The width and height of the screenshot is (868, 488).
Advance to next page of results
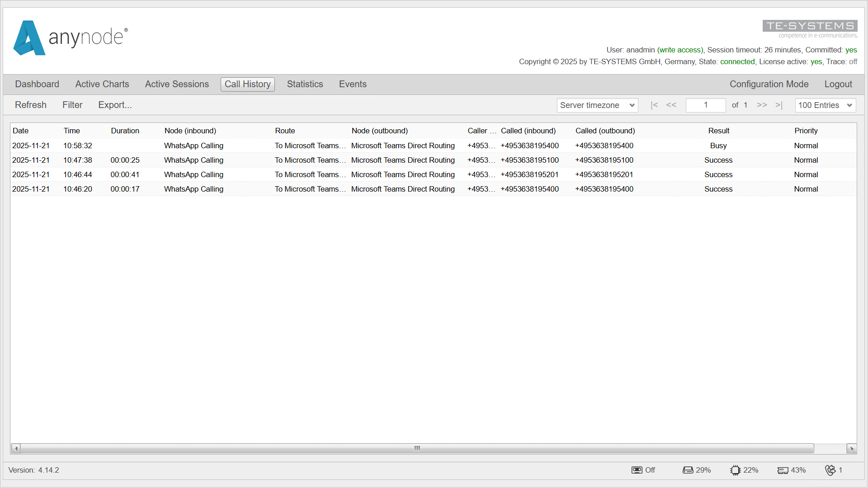pos(762,105)
